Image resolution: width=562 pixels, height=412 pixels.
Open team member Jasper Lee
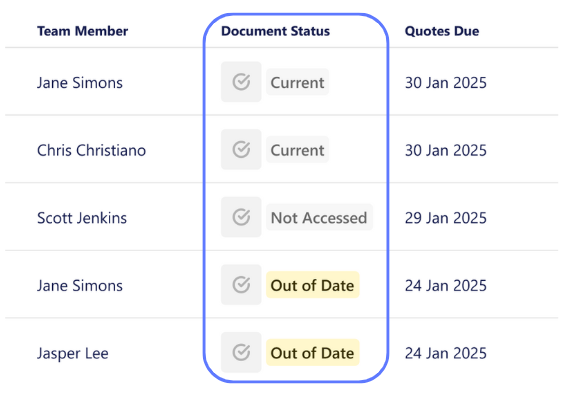tap(72, 354)
